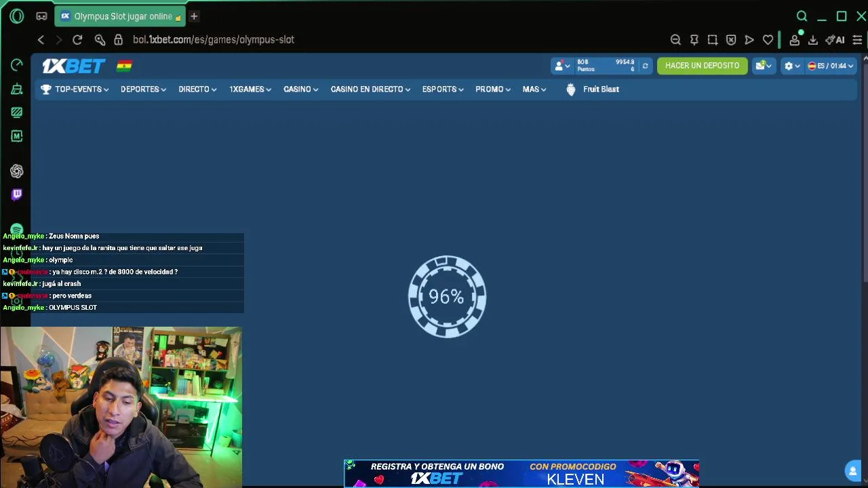
Task: Click the Bolivia flag icon
Action: tap(124, 66)
